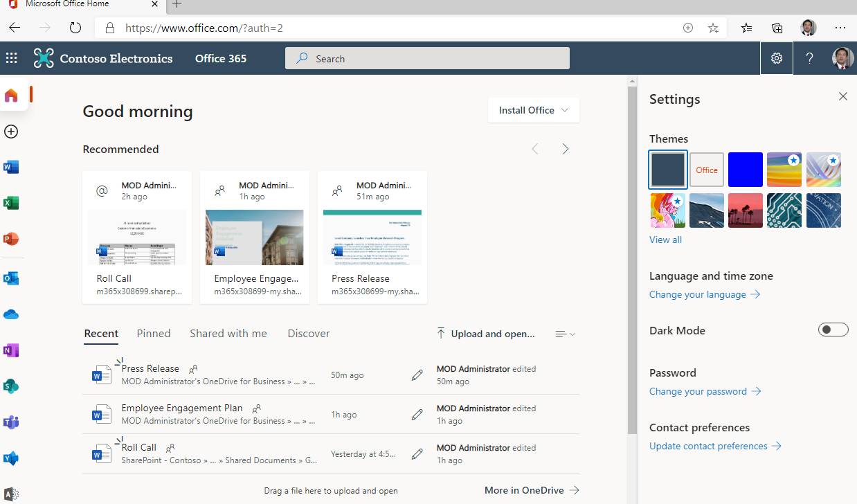Open PowerPoint in the left sidebar
Image resolution: width=857 pixels, height=504 pixels.
[x=11, y=239]
